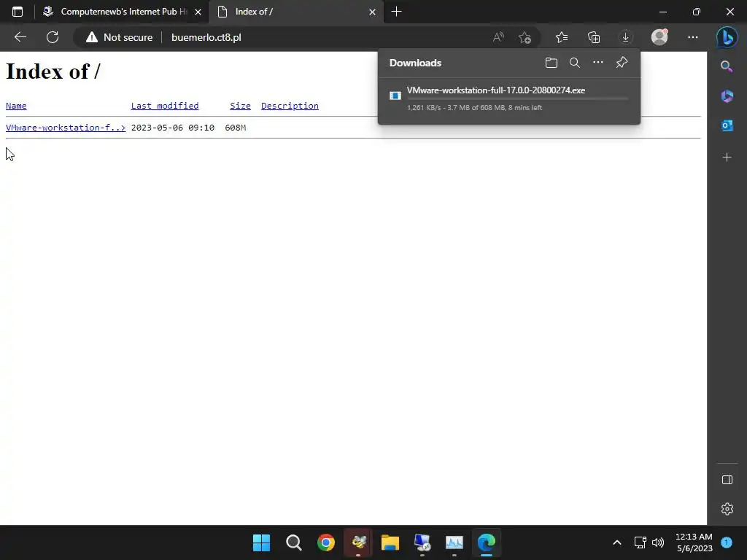
Task: Pin the Downloads panel
Action: tap(622, 63)
